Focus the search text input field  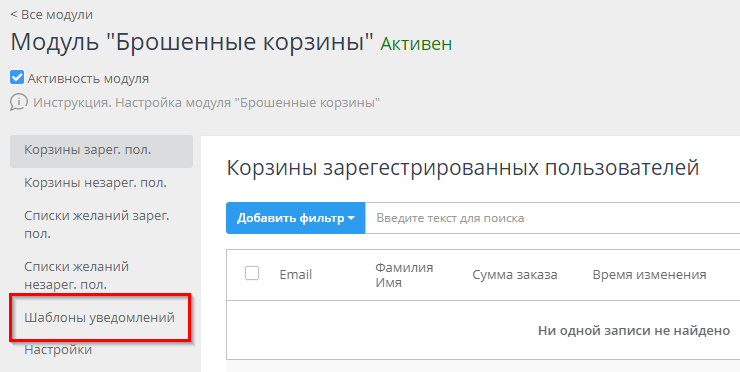tap(552, 218)
